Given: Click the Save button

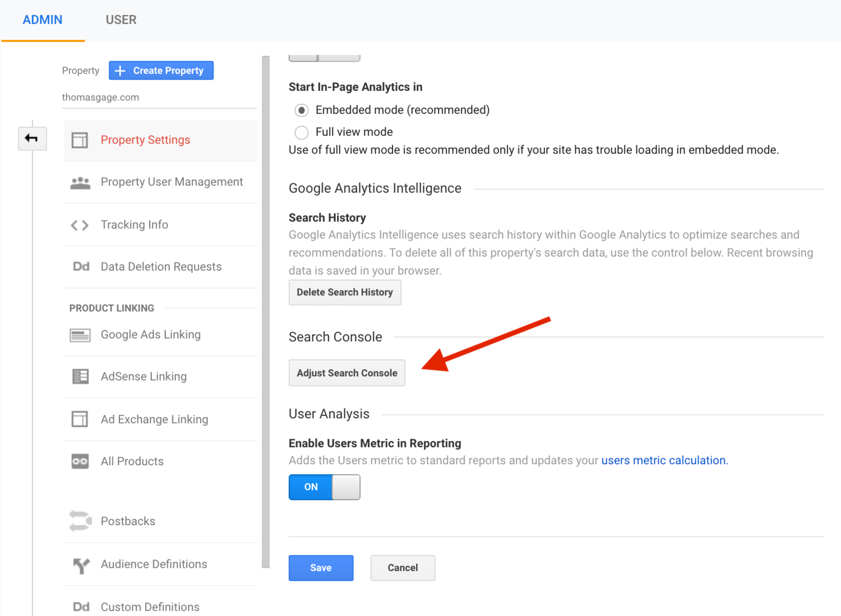Looking at the screenshot, I should click(x=321, y=568).
